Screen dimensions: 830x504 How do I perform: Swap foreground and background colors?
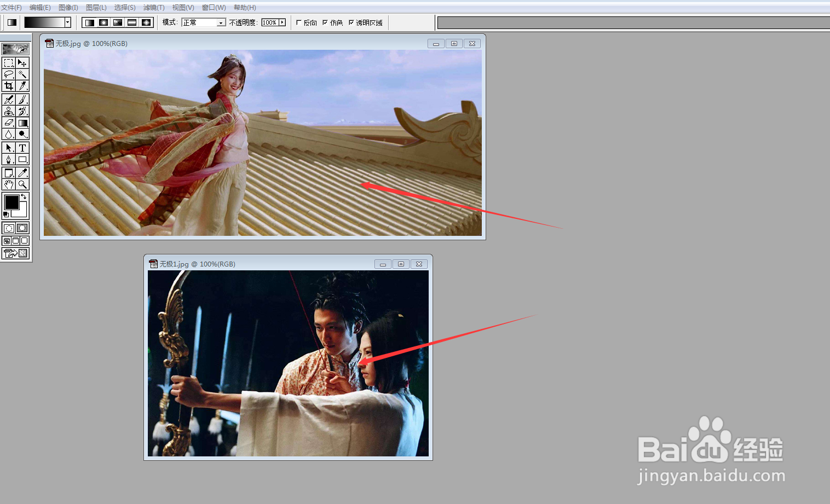coord(24,196)
